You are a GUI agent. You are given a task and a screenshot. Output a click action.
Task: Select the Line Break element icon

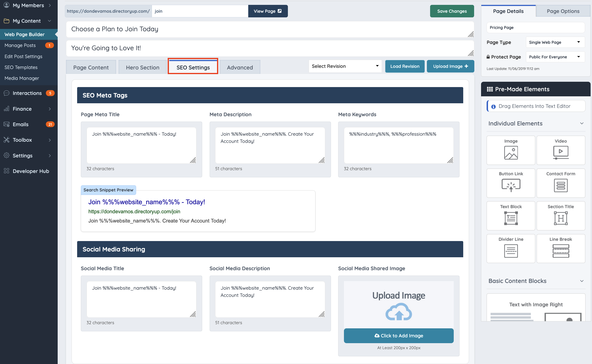(x=561, y=251)
